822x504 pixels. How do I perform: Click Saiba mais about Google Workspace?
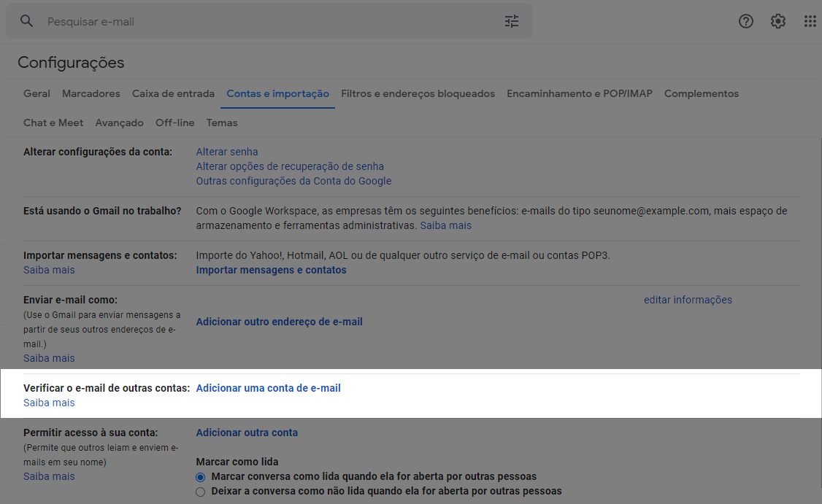pyautogui.click(x=445, y=225)
